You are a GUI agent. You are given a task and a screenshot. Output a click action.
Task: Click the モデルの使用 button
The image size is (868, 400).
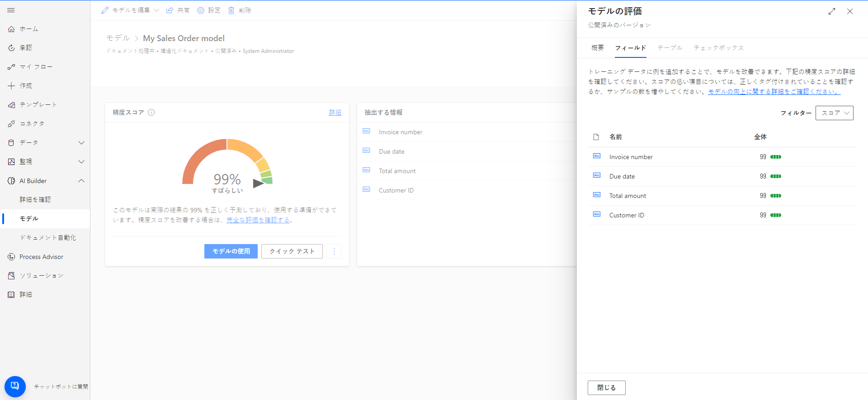click(x=231, y=251)
